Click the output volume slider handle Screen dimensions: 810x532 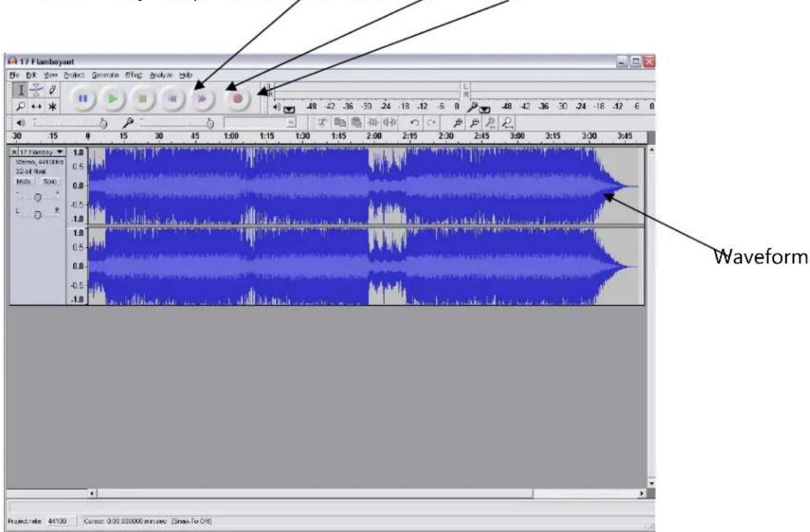pyautogui.click(x=103, y=124)
